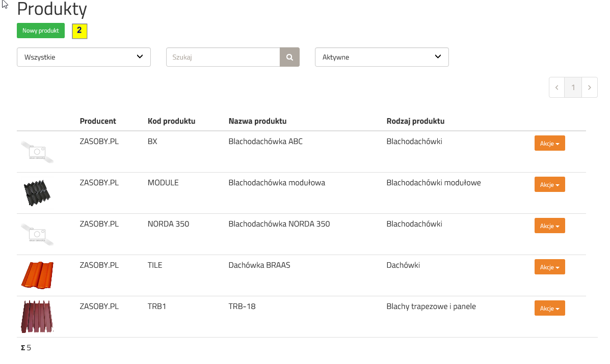Image resolution: width=610 pixels, height=364 pixels.
Task: Click the placeholder image for BX product
Action: pyautogui.click(x=37, y=152)
